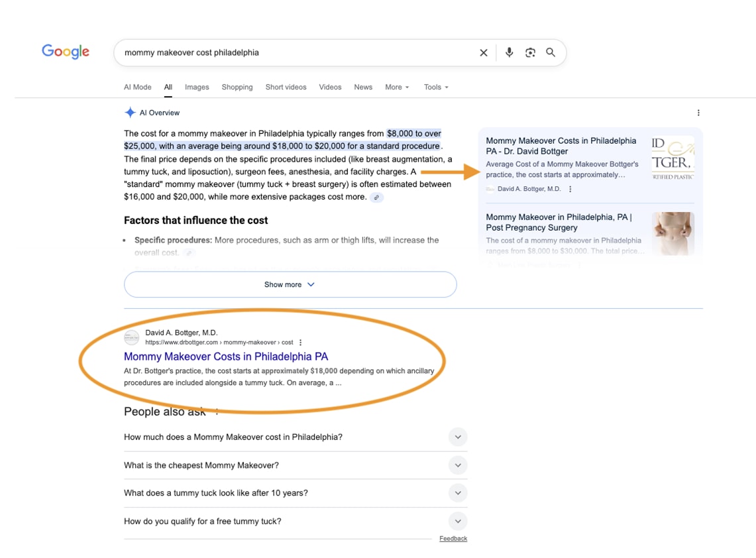
Task: Click the Feedback link
Action: pos(453,539)
